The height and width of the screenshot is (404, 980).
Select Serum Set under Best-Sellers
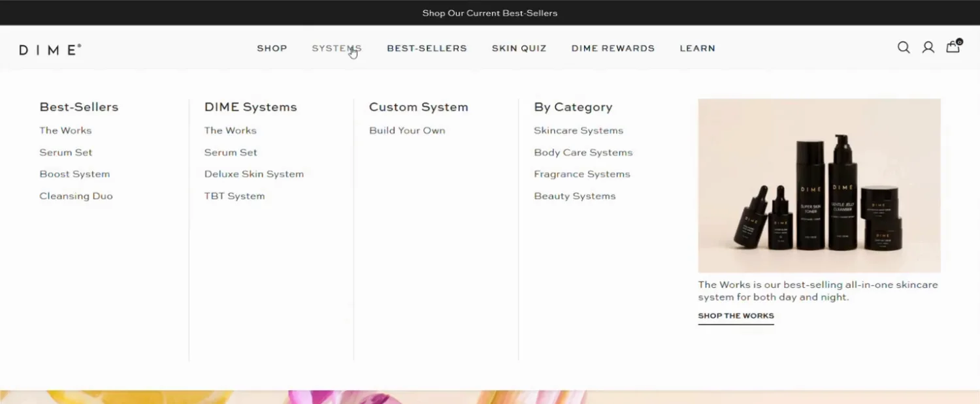[66, 152]
